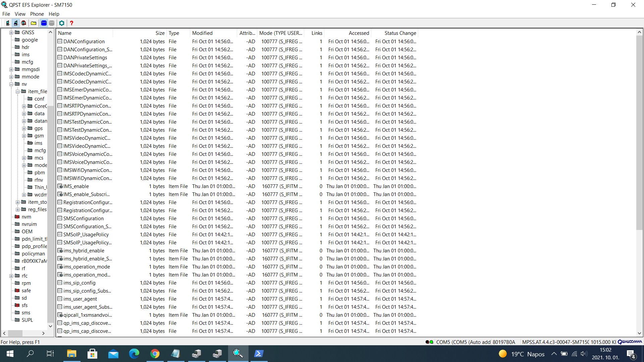The height and width of the screenshot is (362, 644).
Task: Open Google Chrome from the taskbar
Action: (x=155, y=354)
